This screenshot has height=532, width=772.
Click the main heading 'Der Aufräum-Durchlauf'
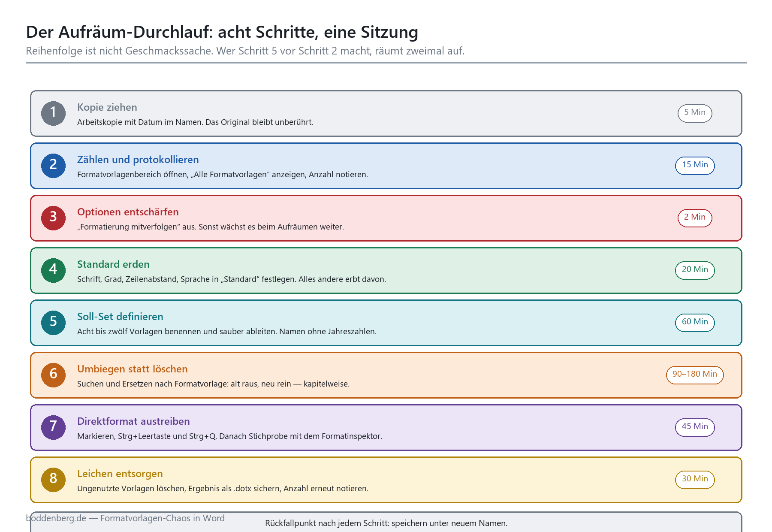[222, 32]
